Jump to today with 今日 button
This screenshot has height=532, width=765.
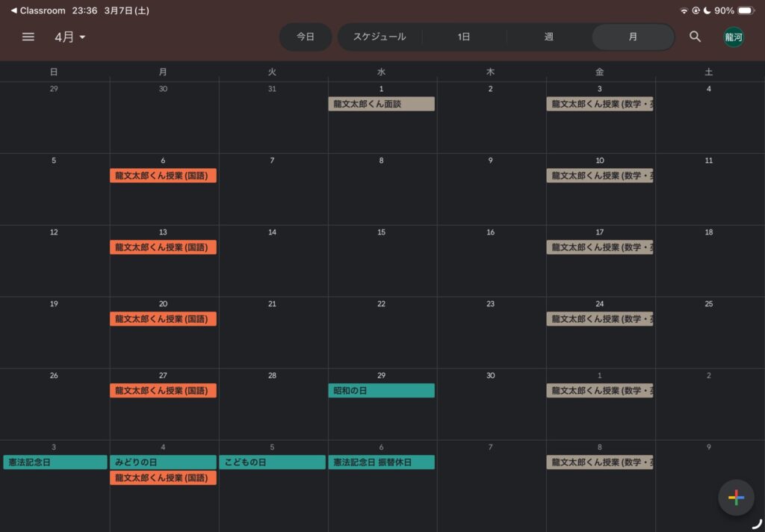tap(306, 37)
